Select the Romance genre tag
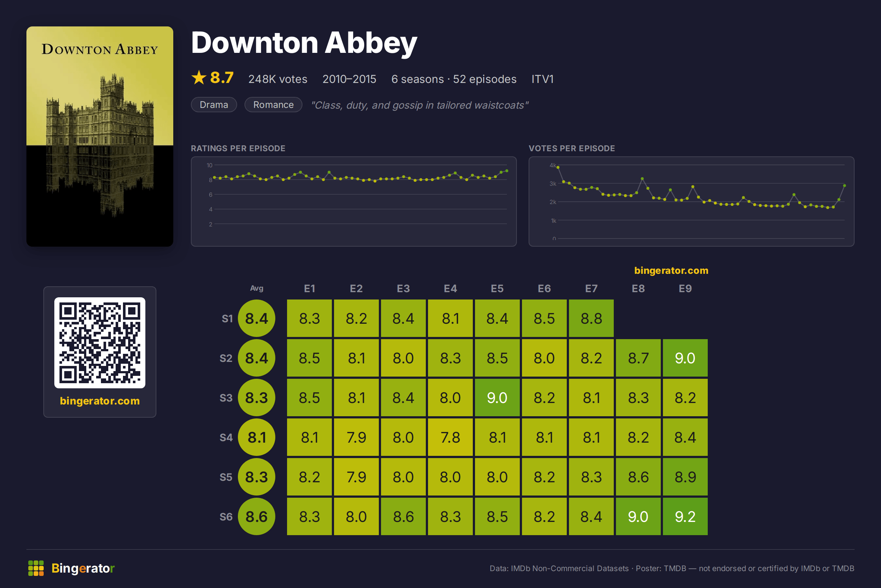881x588 pixels. pyautogui.click(x=273, y=105)
